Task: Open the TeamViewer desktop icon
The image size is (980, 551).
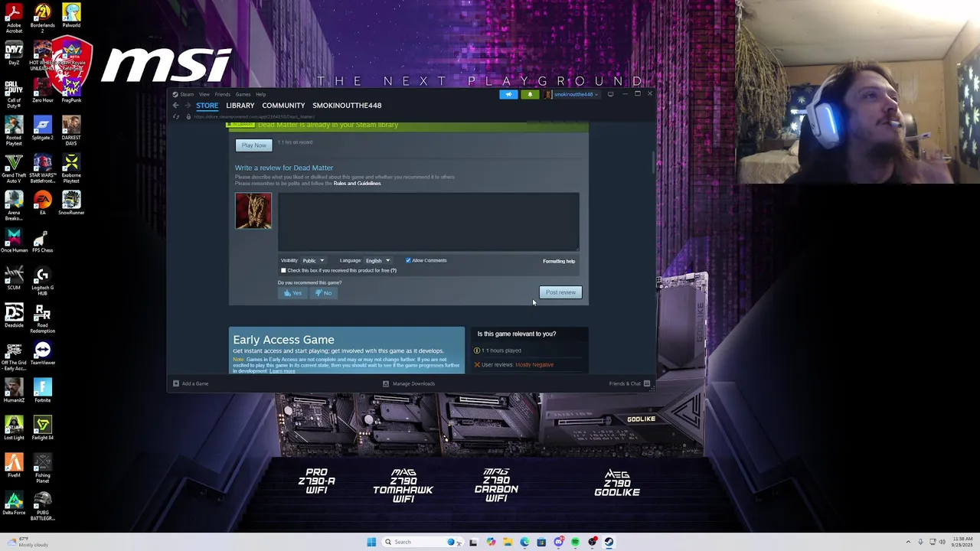Action: coord(42,353)
